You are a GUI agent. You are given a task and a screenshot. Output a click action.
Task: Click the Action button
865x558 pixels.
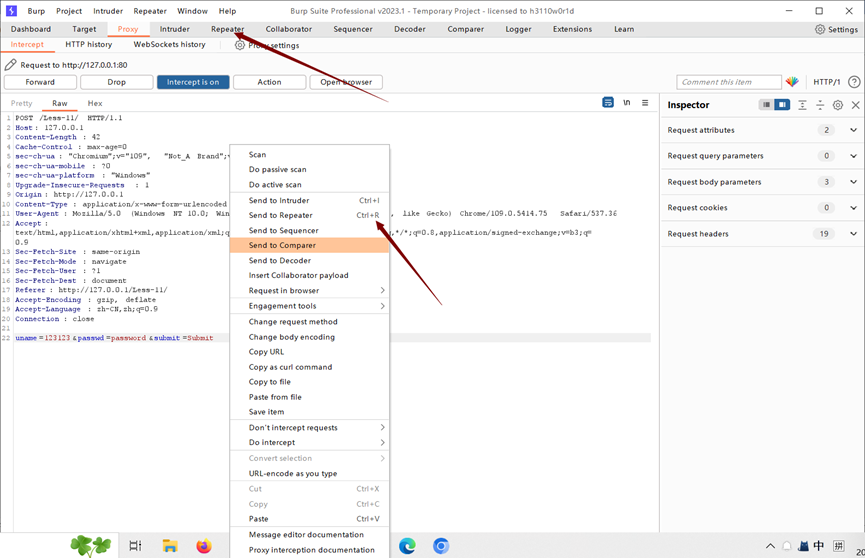[x=269, y=82]
